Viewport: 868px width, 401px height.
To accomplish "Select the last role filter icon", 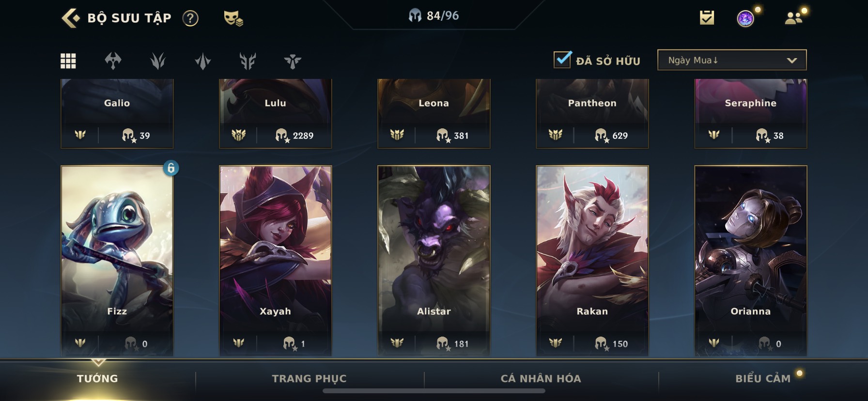I will (293, 61).
